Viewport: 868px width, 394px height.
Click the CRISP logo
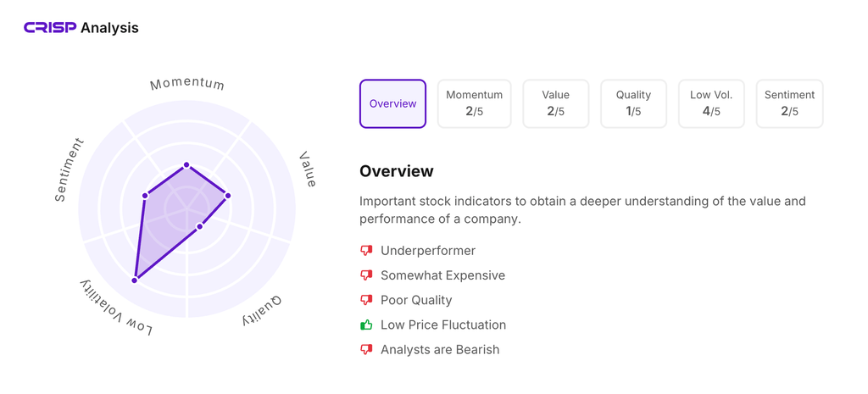coord(50,28)
